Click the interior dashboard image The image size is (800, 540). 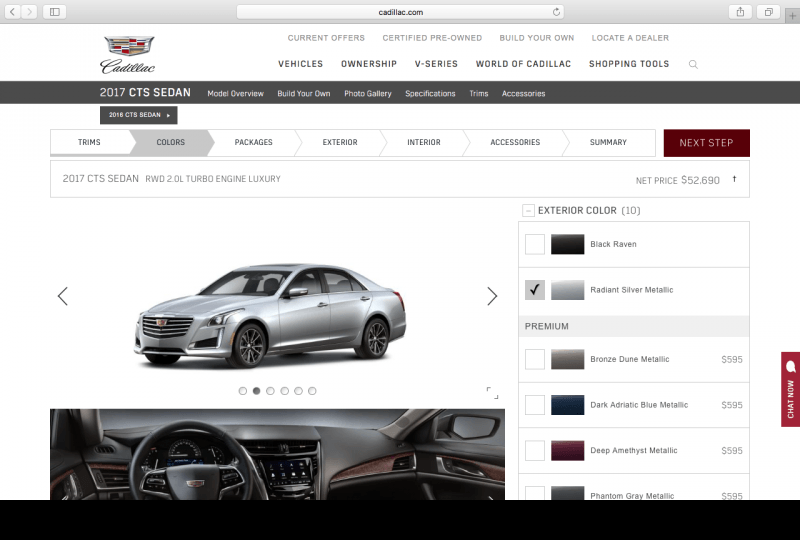[x=277, y=454]
